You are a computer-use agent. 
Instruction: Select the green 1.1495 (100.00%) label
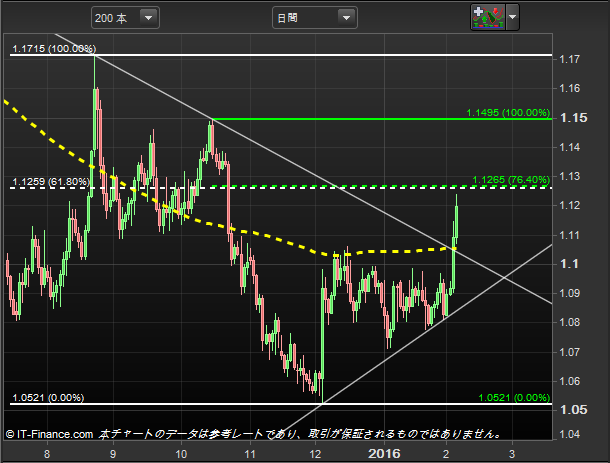[508, 113]
